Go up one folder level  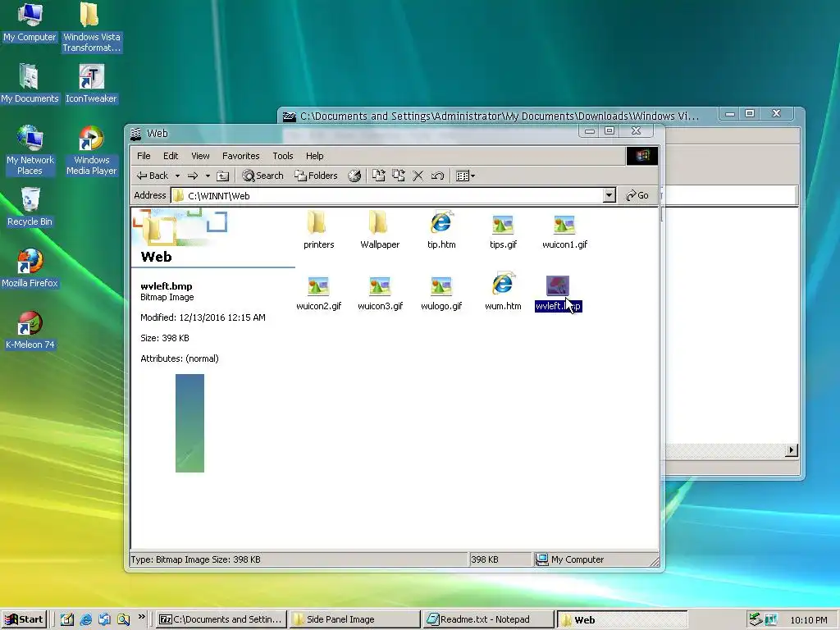(x=222, y=176)
